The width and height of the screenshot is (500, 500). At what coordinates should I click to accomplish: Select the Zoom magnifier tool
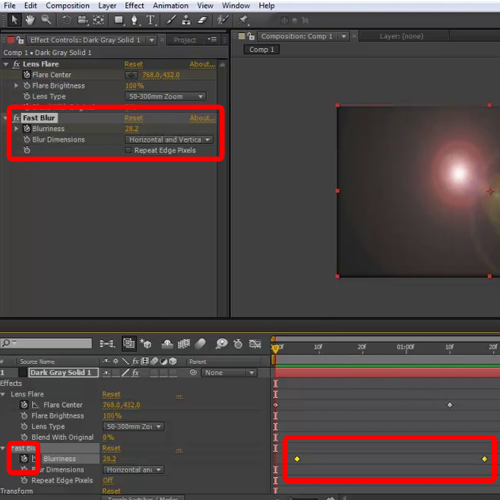(x=46, y=20)
